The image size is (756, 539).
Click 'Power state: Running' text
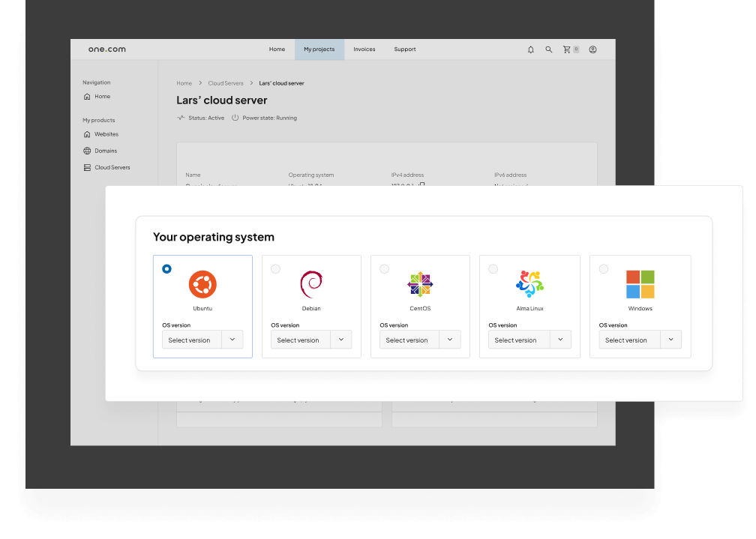[x=269, y=118]
